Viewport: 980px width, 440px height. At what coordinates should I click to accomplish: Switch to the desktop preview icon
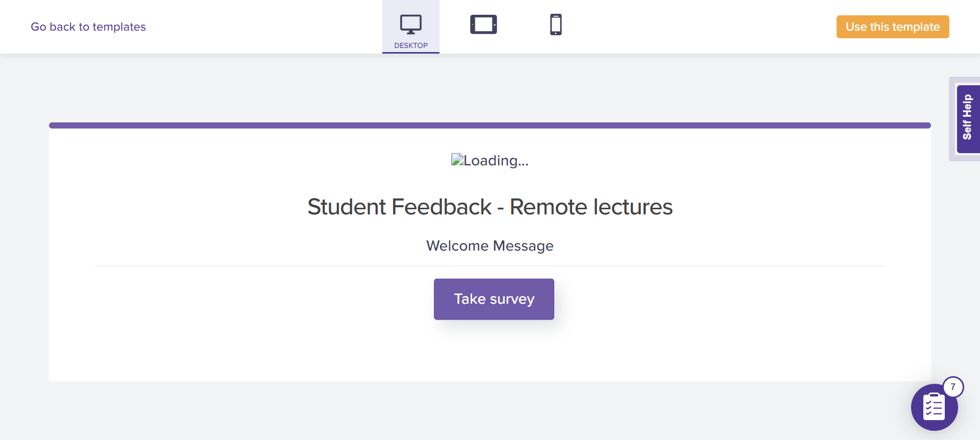[410, 23]
